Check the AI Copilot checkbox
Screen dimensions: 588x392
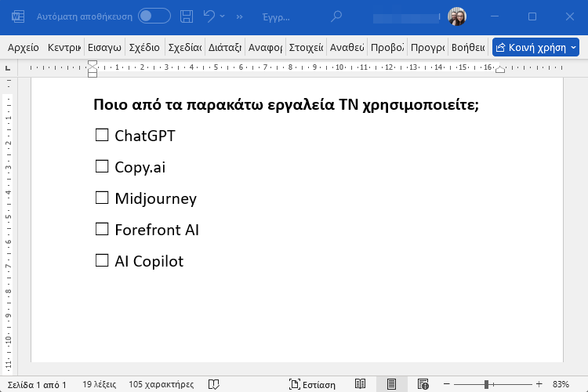tap(102, 260)
